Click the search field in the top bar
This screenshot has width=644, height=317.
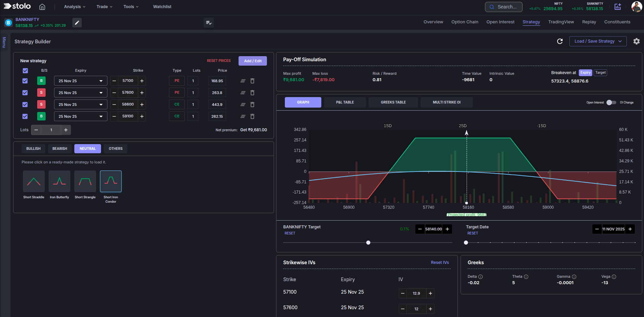[503, 7]
